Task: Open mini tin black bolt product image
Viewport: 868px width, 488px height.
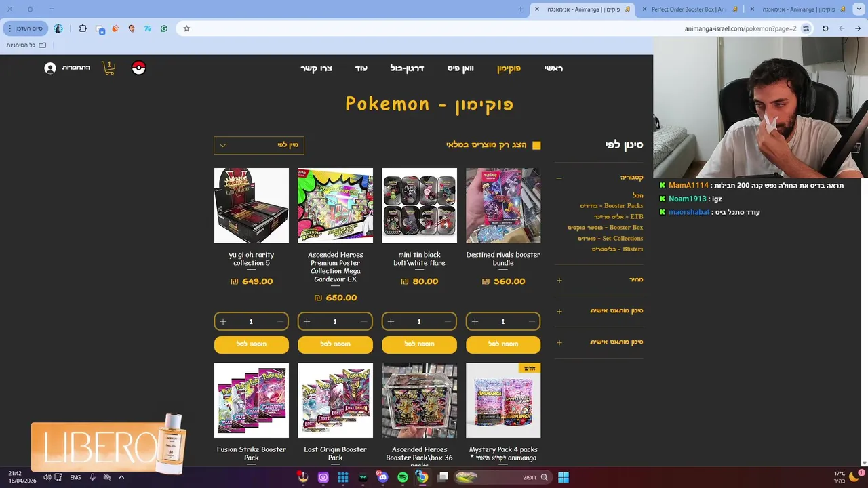Action: point(419,205)
